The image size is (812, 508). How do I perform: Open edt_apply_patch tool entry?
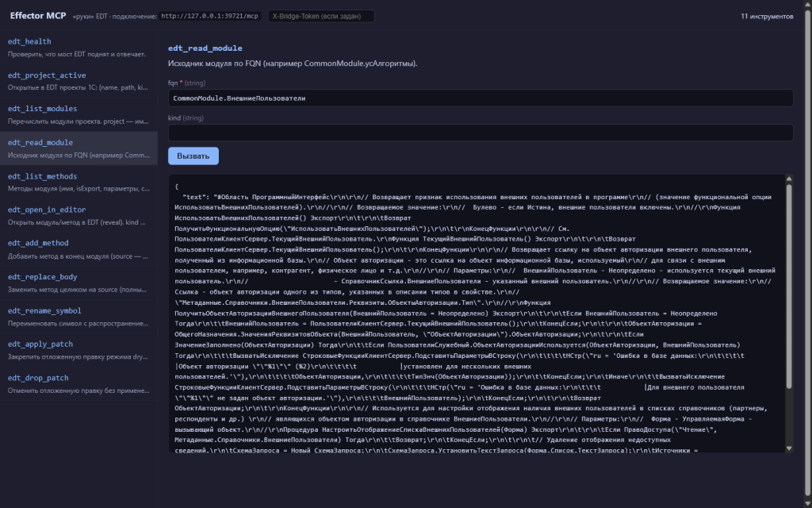(79, 350)
